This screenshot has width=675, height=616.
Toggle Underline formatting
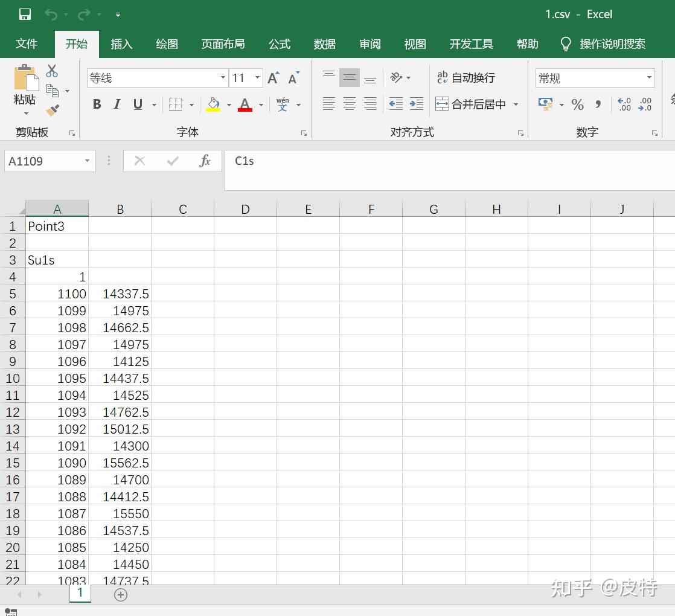pyautogui.click(x=138, y=104)
